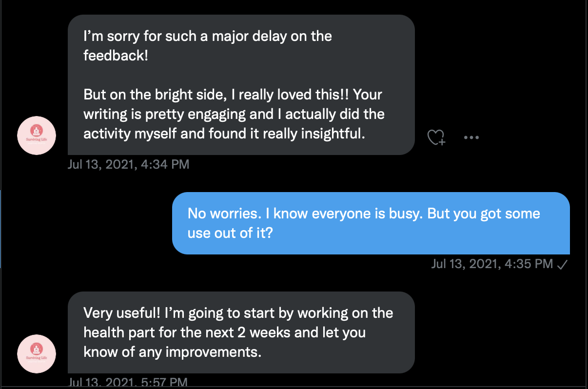This screenshot has width=588, height=389.
Task: Click the "know of any improvements." line
Action: click(x=173, y=352)
